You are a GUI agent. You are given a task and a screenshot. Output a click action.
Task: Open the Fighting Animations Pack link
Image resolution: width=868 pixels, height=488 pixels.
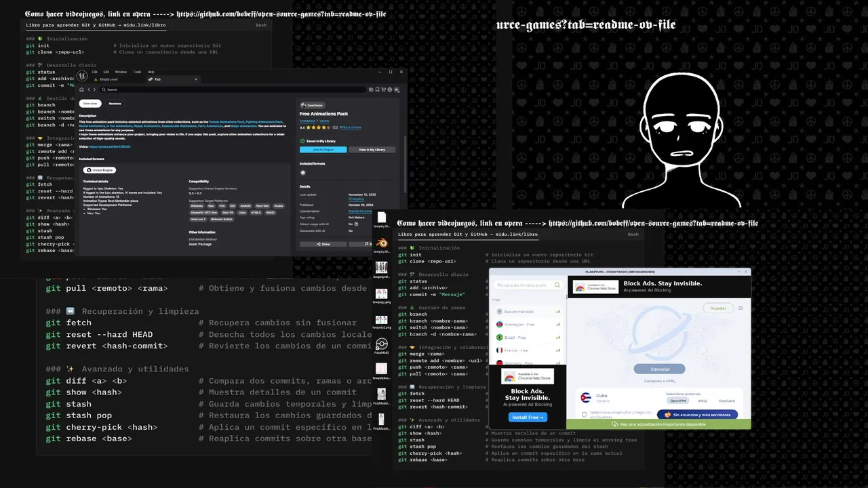pyautogui.click(x=264, y=122)
